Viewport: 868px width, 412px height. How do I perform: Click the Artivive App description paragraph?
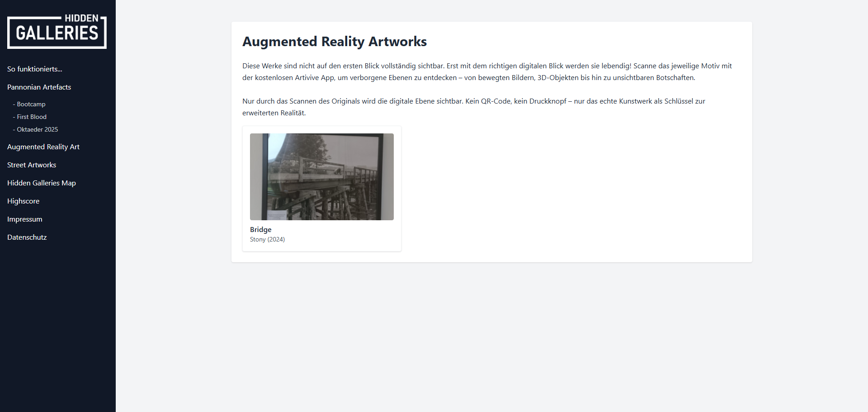click(487, 72)
